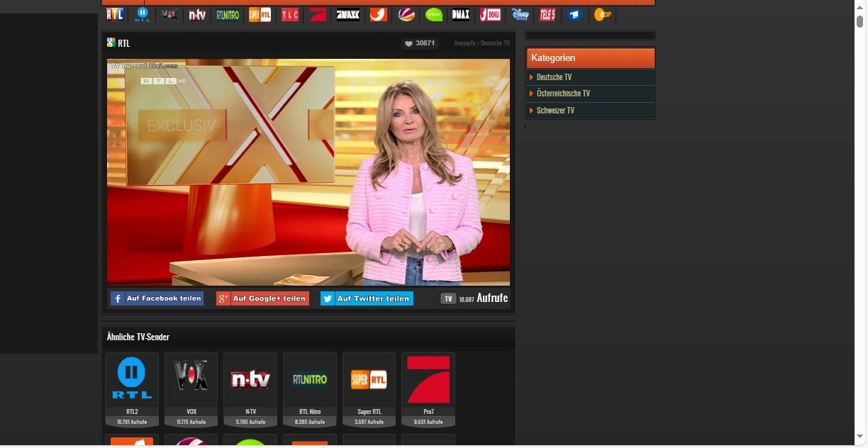
Task: Click the page's vertical scrollbar thumb
Action: (x=860, y=21)
